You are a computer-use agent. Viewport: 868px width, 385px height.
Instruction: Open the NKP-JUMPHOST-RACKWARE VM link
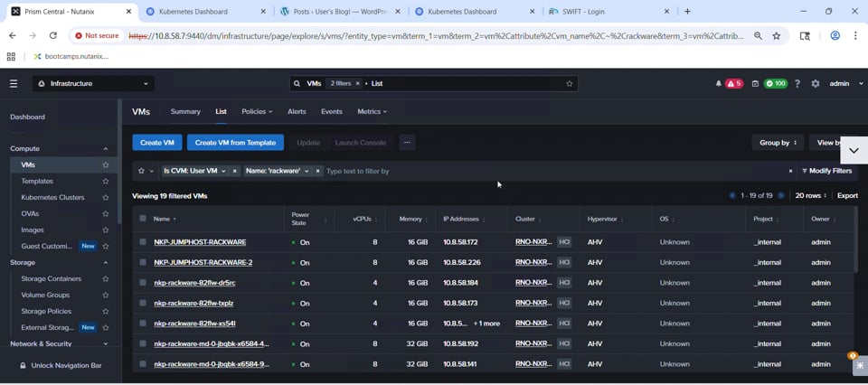point(200,241)
